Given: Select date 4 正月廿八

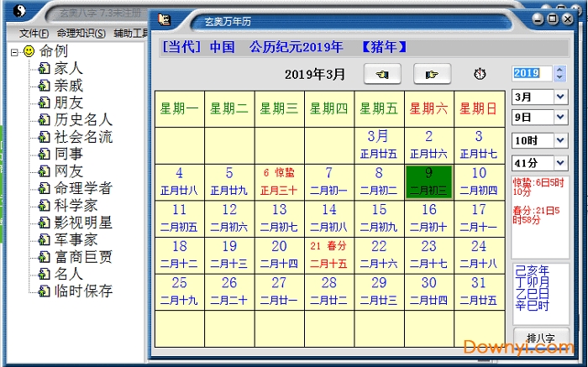Looking at the screenshot, I should pos(179,182).
